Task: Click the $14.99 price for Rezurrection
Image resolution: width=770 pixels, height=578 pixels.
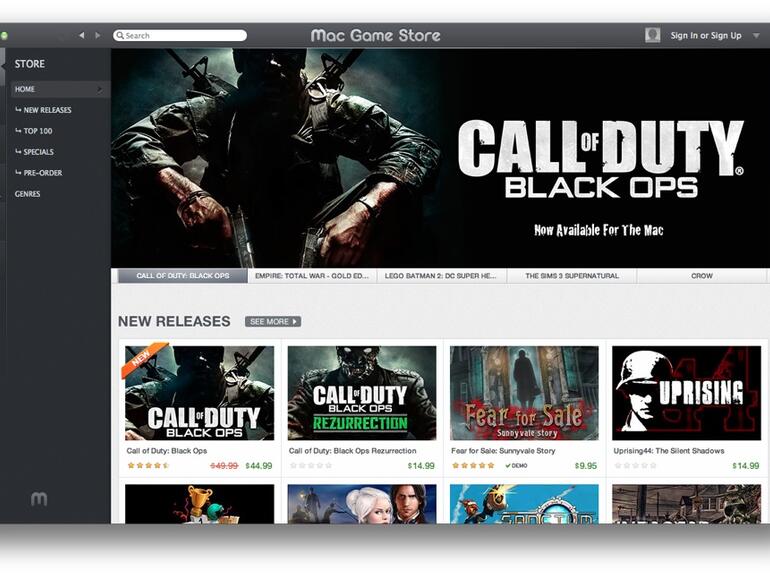Action: coord(421,466)
